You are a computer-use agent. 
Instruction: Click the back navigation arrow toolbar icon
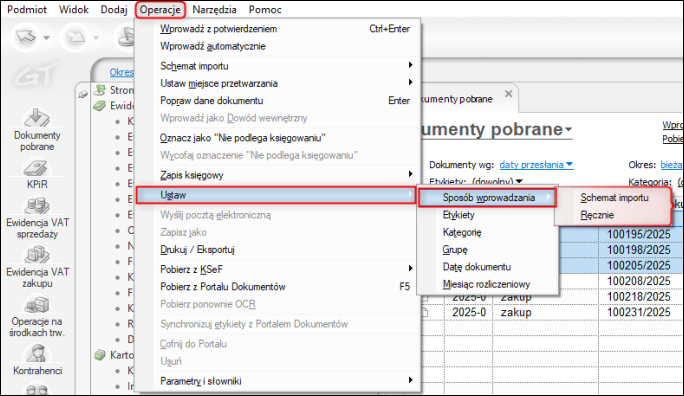pos(26,37)
